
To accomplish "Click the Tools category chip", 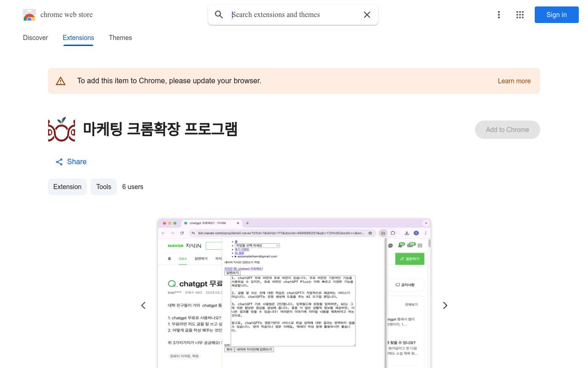I will coord(103,187).
